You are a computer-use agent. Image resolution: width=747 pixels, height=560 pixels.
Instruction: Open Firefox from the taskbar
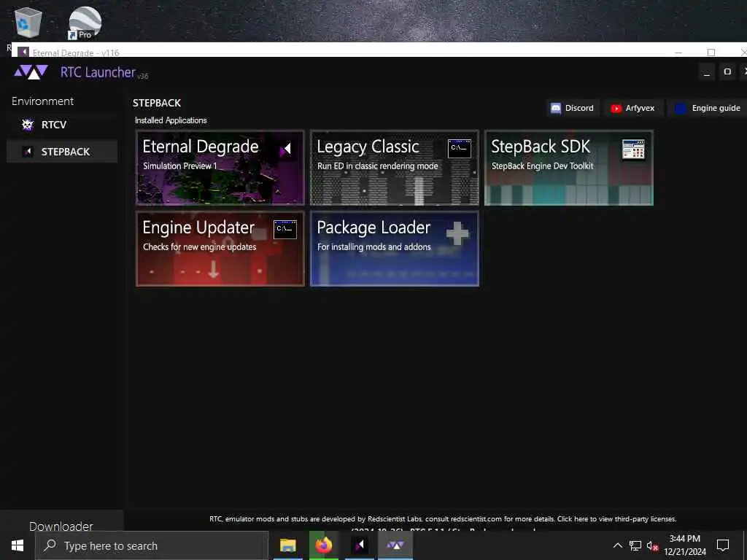click(x=323, y=545)
